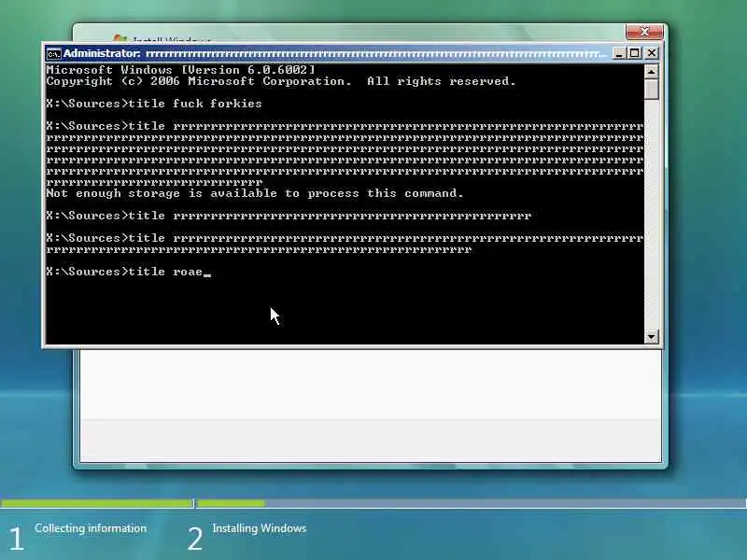Click the 'Collecting information' step label
Viewport: 747px width, 560px height.
(x=91, y=528)
